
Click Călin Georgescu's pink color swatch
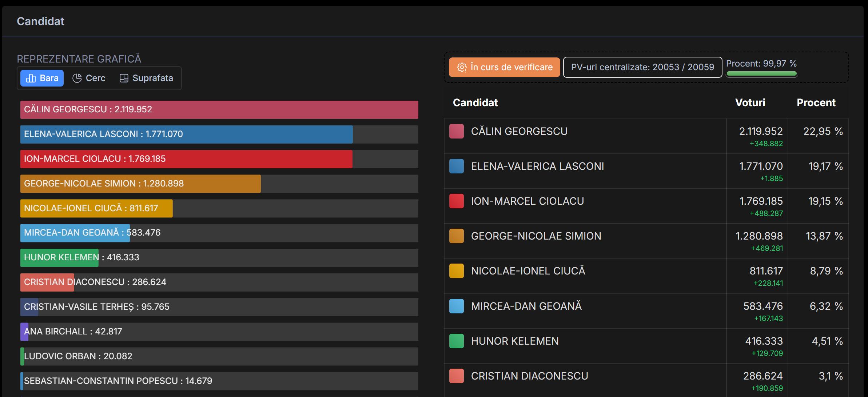[457, 131]
